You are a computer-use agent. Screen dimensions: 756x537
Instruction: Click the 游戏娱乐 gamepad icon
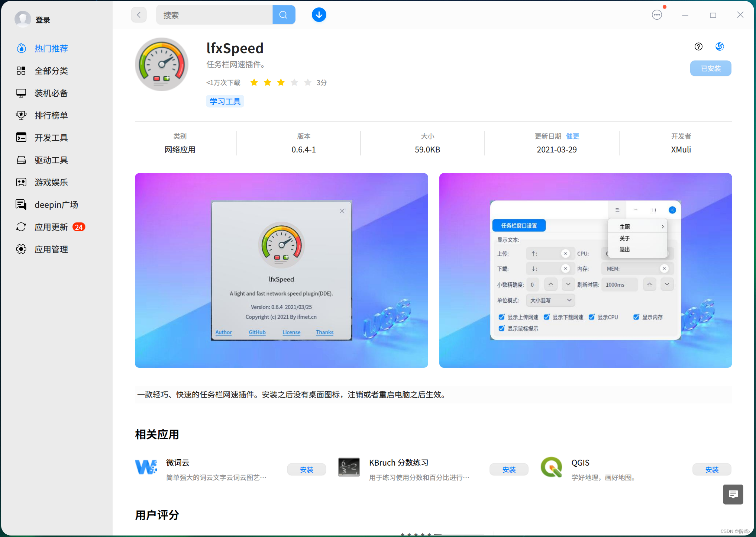point(21,182)
